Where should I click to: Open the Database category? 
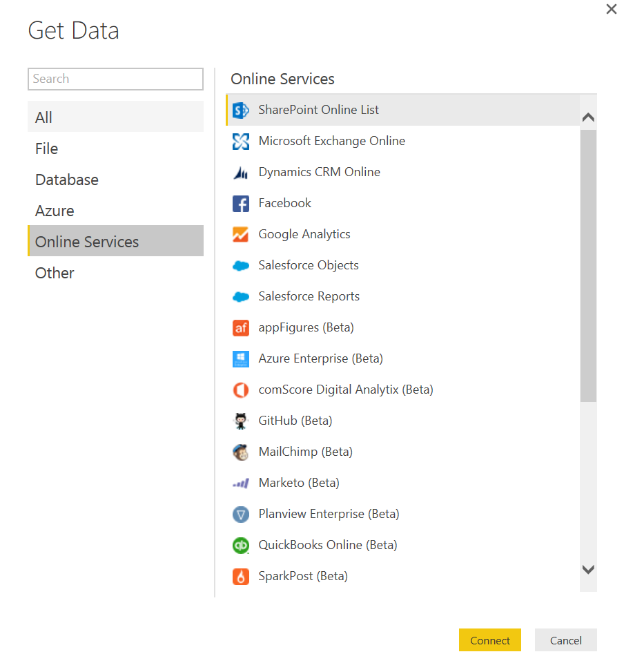pyautogui.click(x=116, y=180)
